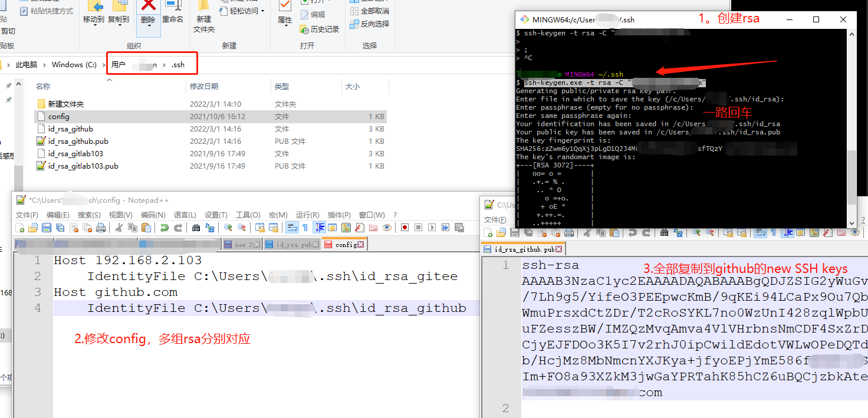Screen dimensions: 868x418
Task: Click 历史记录 (History) in Explorer ribbon
Action: [x=320, y=29]
